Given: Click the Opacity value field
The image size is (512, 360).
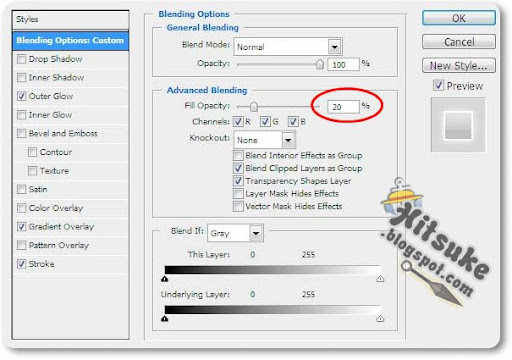Looking at the screenshot, I should pos(344,65).
